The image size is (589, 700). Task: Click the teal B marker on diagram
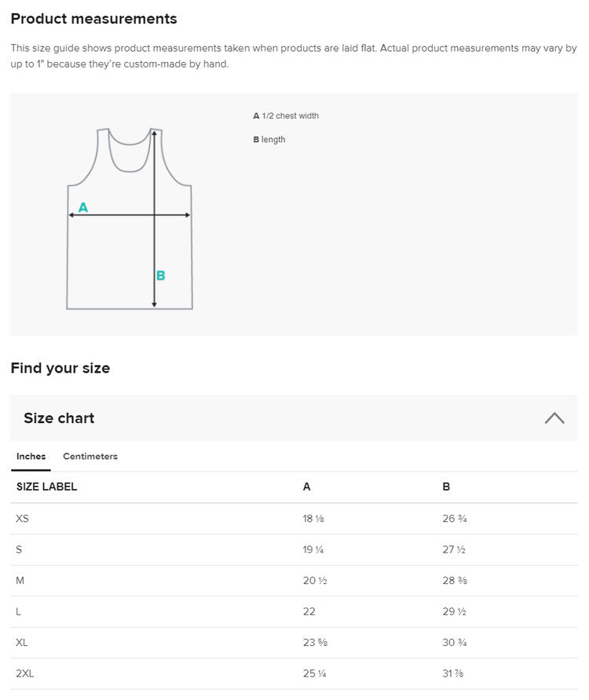pyautogui.click(x=160, y=275)
